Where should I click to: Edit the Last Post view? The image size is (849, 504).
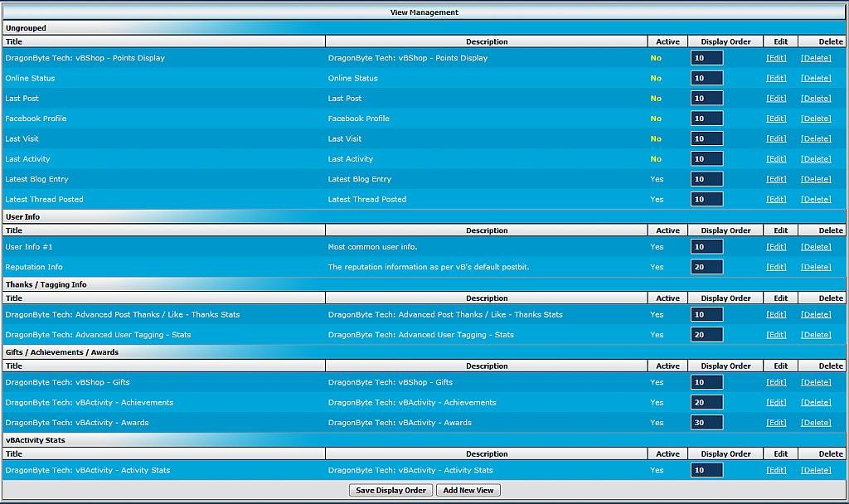776,99
